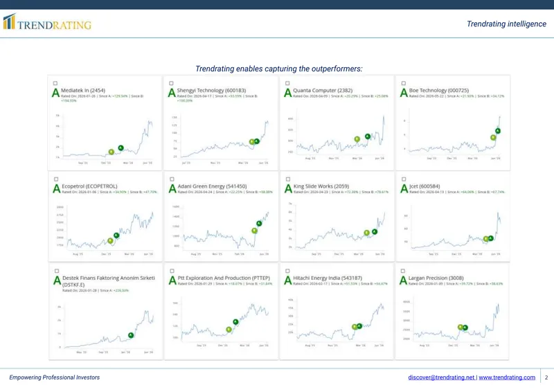Click the Hitachi Energy India (543187) title
The image size is (554, 392).
[328, 278]
